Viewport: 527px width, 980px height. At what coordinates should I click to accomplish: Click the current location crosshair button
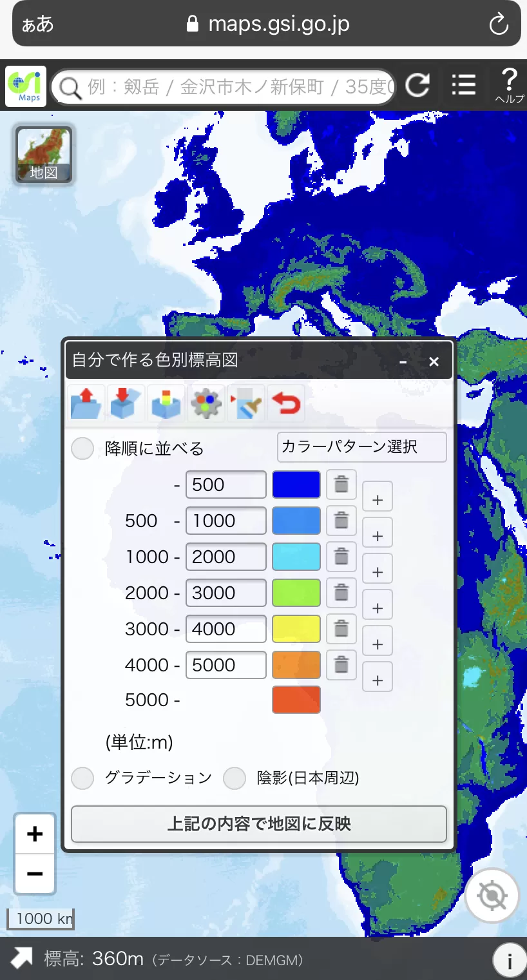(492, 896)
